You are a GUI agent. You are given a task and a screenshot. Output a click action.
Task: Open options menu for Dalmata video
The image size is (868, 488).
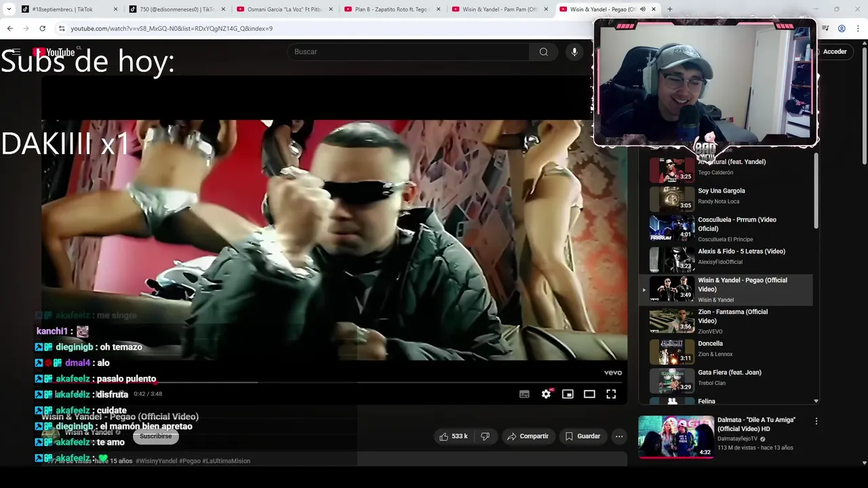click(816, 421)
